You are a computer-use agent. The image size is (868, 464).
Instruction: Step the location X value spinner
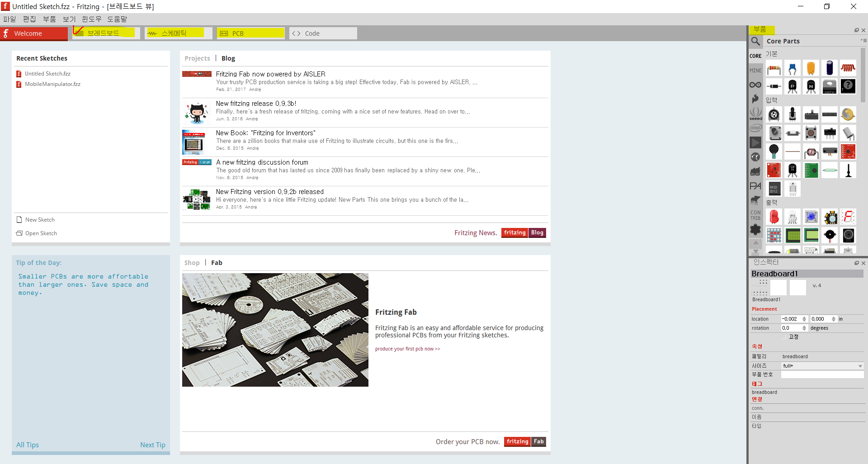(804, 319)
